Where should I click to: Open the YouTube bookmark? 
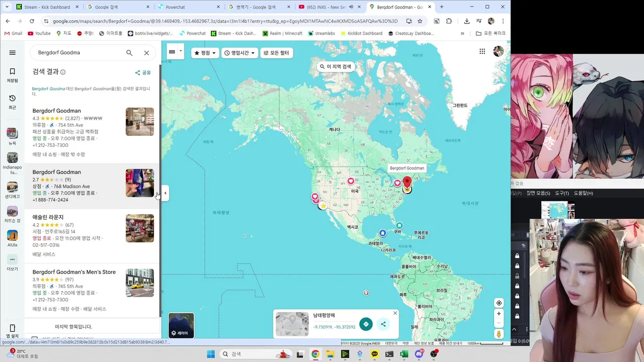click(39, 34)
